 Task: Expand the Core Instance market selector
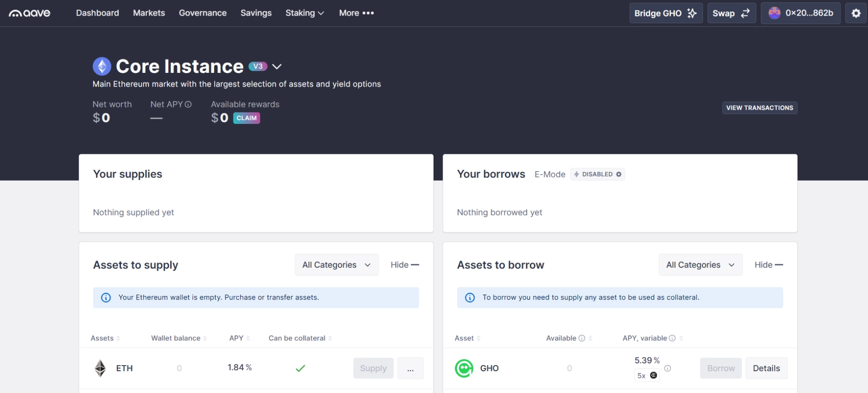click(277, 67)
